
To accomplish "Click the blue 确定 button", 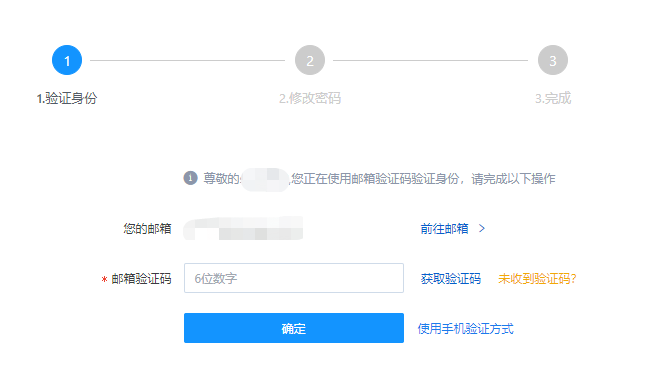I will point(294,328).
